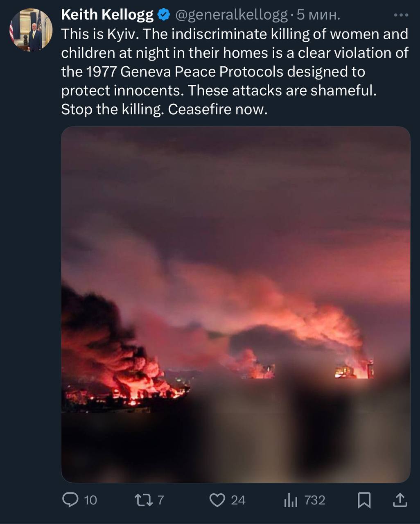420x524 pixels.
Task: Click the 732 views count
Action: pos(314,500)
